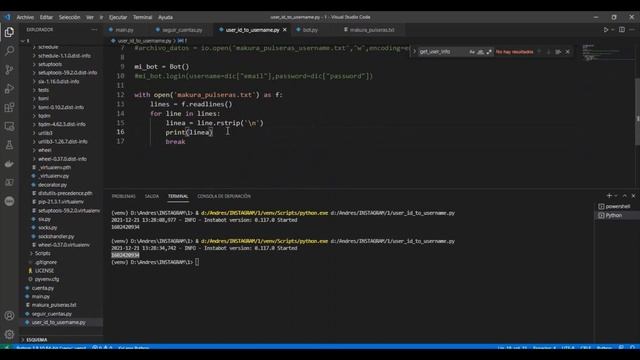Open makura_pulseras.txt from the file tree
Image resolution: width=640 pixels, height=360 pixels.
[53, 305]
